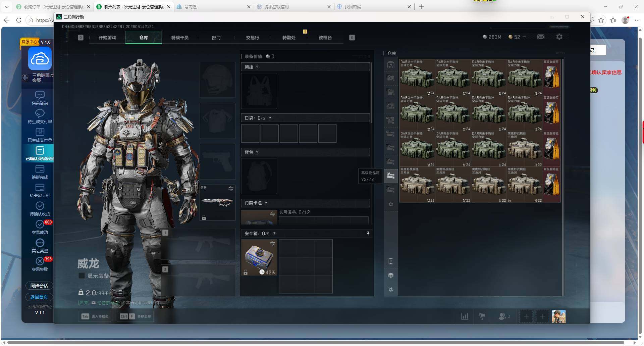The image size is (644, 346).
Task: Select the top main warehouse icon in the 仓库 sidebar
Action: point(391,64)
